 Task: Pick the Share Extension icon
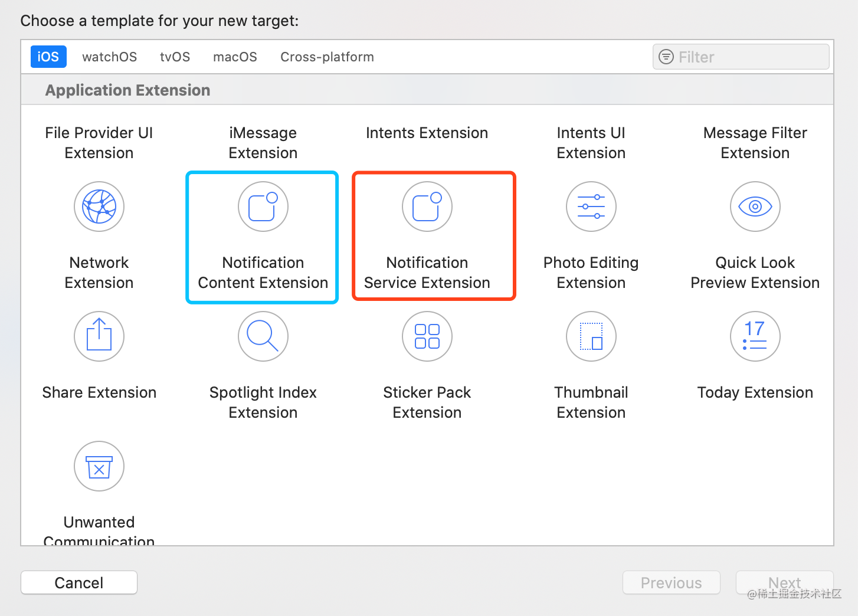(99, 336)
